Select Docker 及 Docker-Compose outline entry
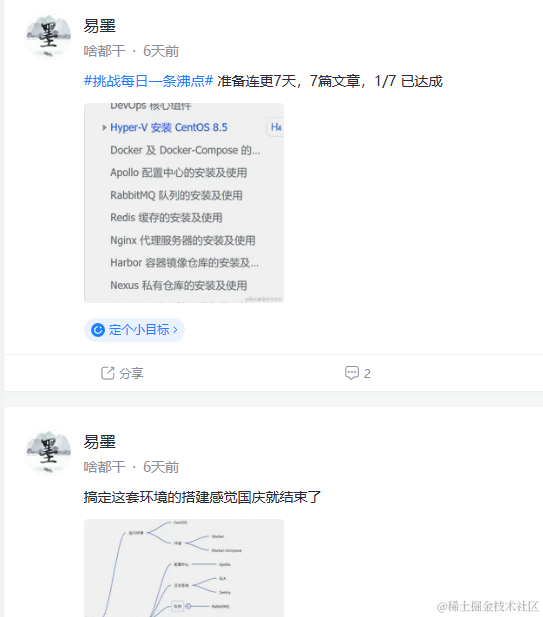Viewport: 543px width, 617px height. [x=185, y=150]
